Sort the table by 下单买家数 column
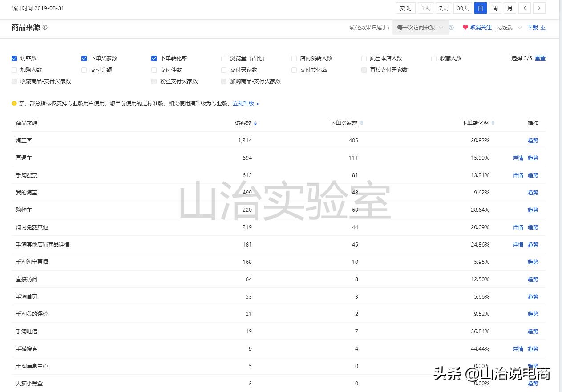This screenshot has width=562, height=392. [361, 123]
